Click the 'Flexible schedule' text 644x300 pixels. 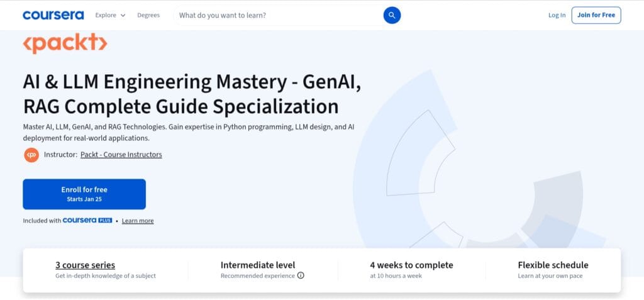click(x=553, y=265)
